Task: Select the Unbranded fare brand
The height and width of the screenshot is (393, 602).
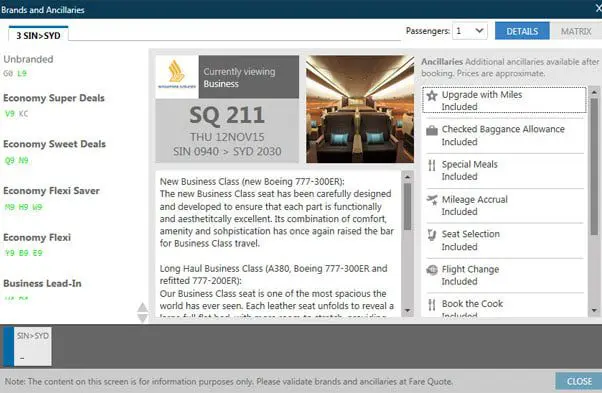Action: 28,59
